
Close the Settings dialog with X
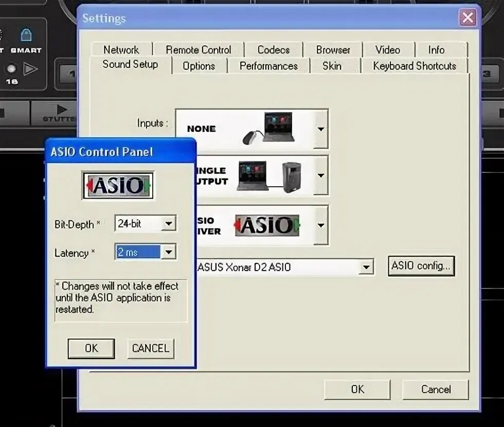(467, 17)
